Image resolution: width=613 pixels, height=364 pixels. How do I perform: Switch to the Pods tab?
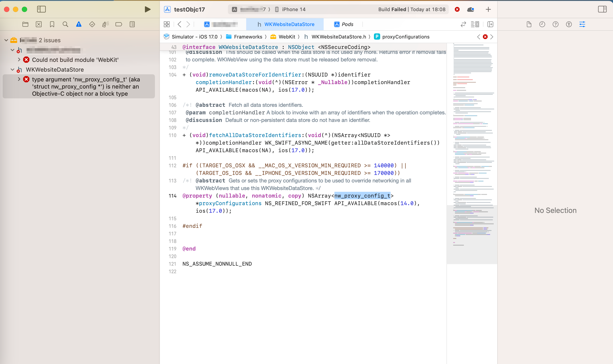[343, 24]
